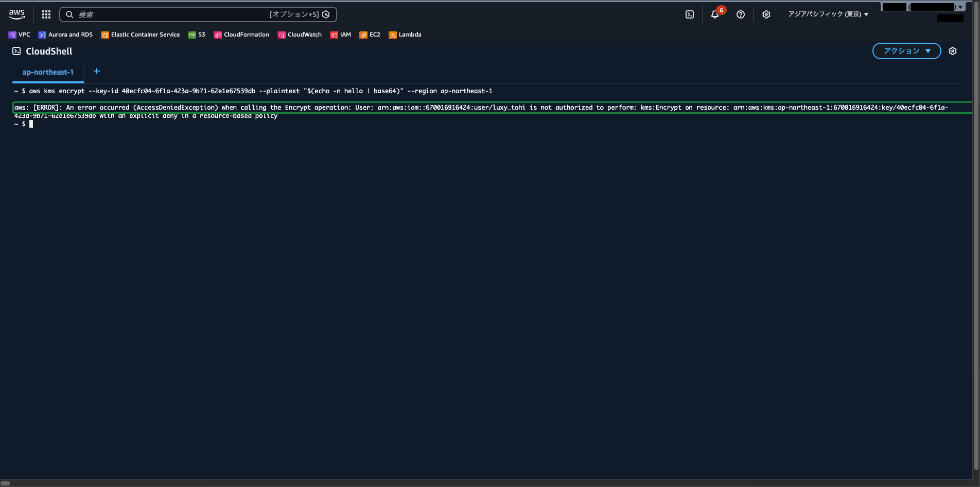This screenshot has width=980, height=487.
Task: Open the AWS home logo
Action: click(16, 14)
